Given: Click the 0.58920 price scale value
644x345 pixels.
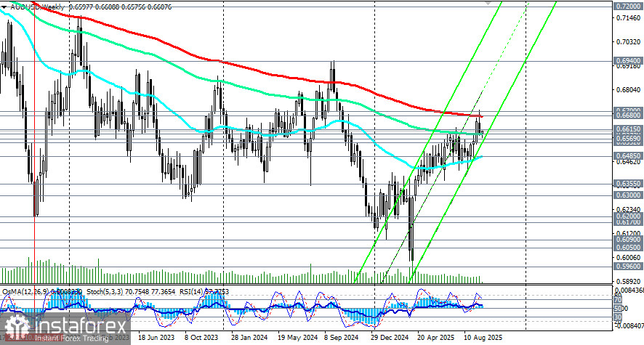Looking at the screenshot, I should [628, 281].
